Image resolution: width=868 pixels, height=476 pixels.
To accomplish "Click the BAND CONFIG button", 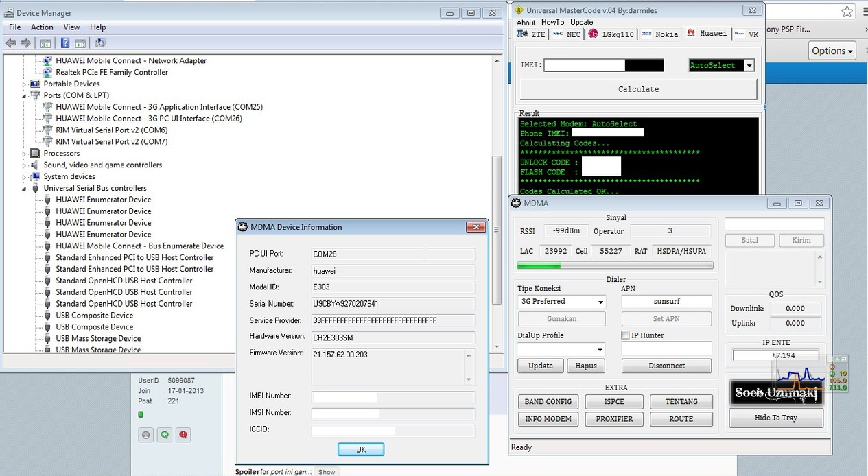I will click(x=548, y=402).
